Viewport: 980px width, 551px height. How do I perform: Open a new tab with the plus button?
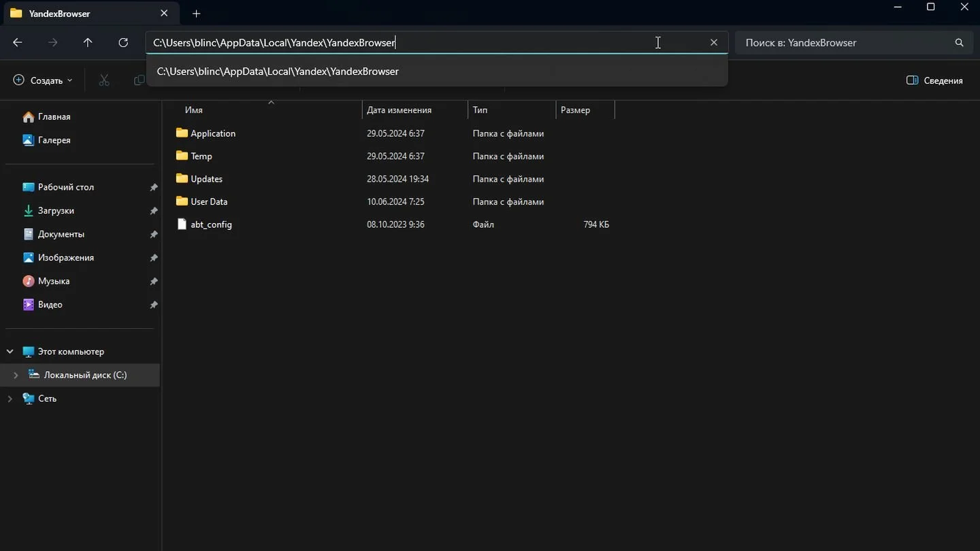pos(197,14)
